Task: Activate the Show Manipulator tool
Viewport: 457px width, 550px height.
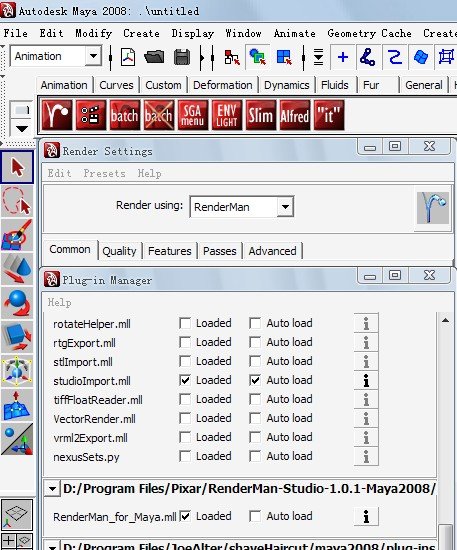Action: (x=17, y=439)
